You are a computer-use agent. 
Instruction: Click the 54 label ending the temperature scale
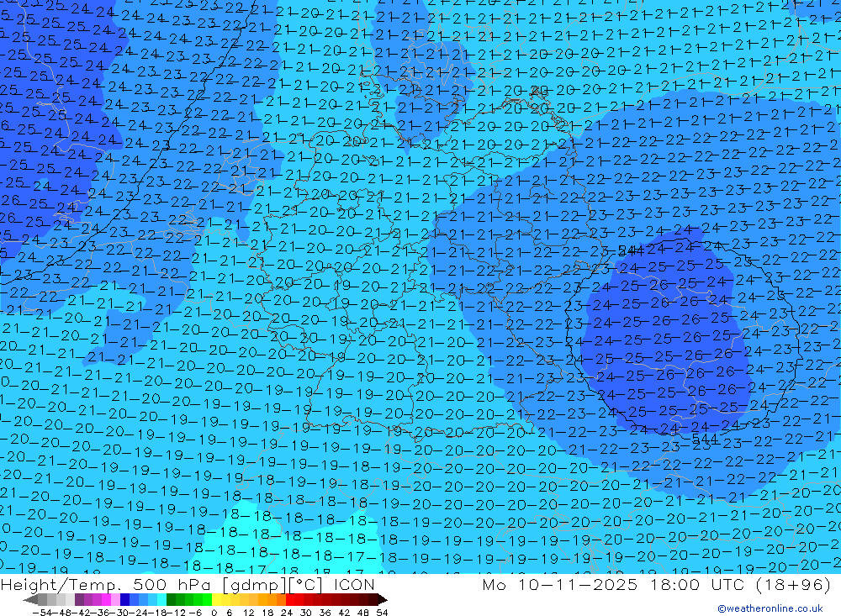[382, 613]
